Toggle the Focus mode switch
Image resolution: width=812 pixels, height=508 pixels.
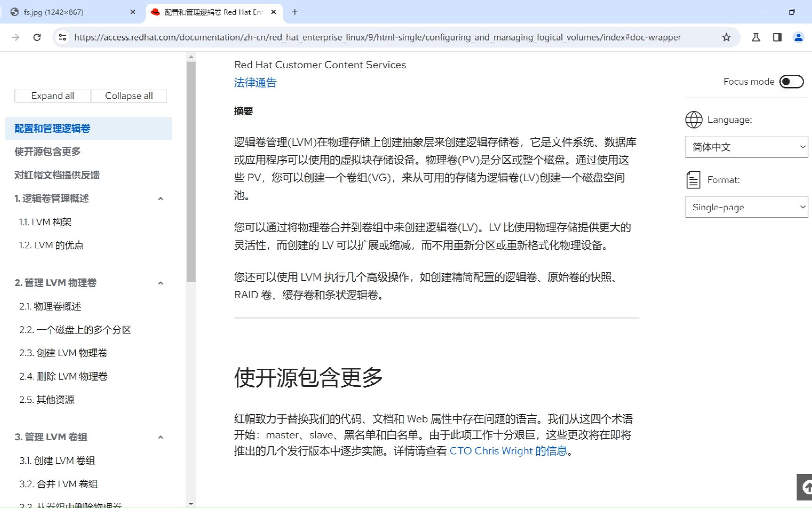tap(791, 81)
